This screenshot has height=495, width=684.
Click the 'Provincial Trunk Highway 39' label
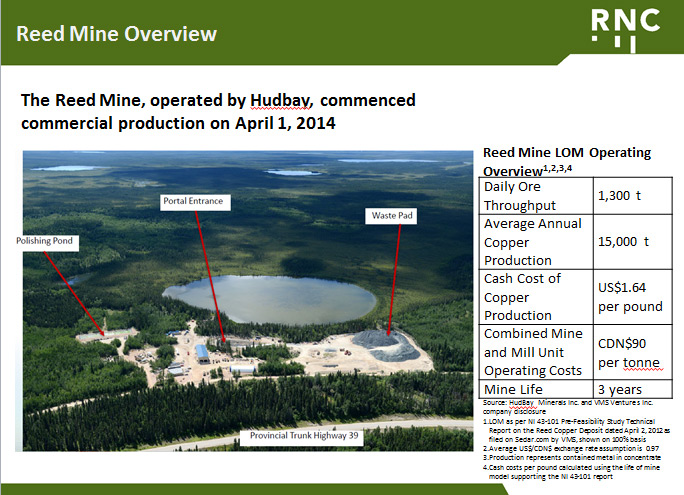pos(301,437)
